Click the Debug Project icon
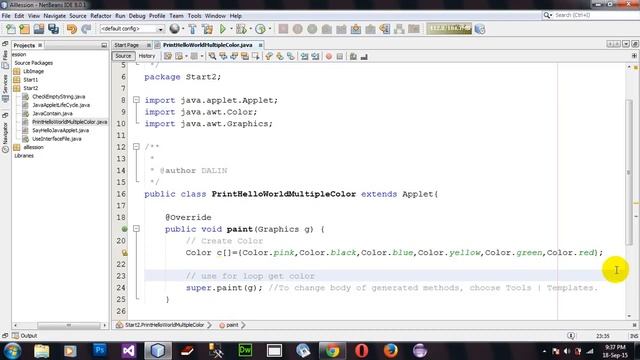 241,29
